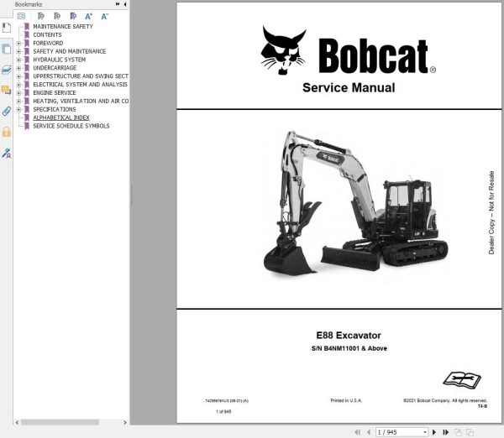Click the Service Manual heading text
This screenshot has height=438, width=504.
tap(349, 87)
